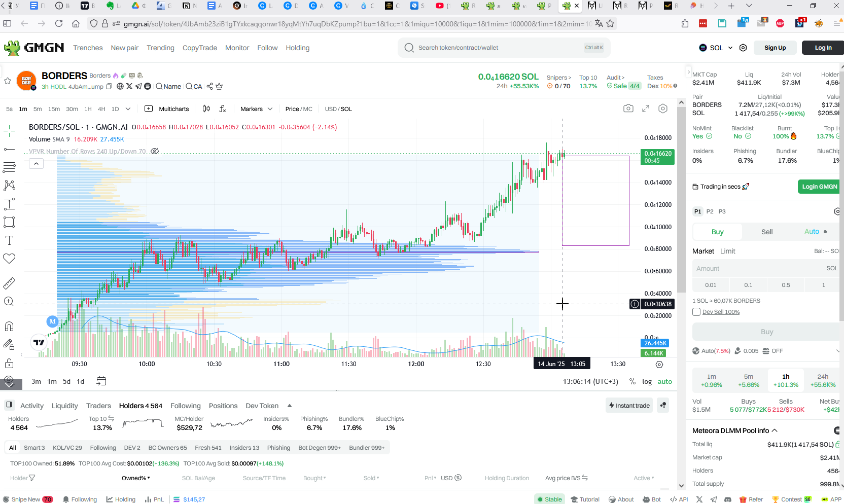Open the token website globe icon

(120, 86)
